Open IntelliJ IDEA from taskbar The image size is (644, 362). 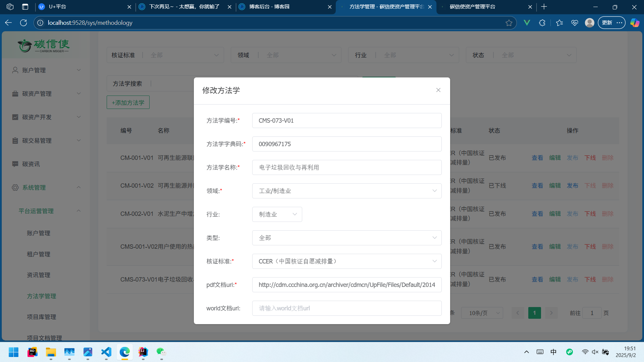tap(143, 352)
